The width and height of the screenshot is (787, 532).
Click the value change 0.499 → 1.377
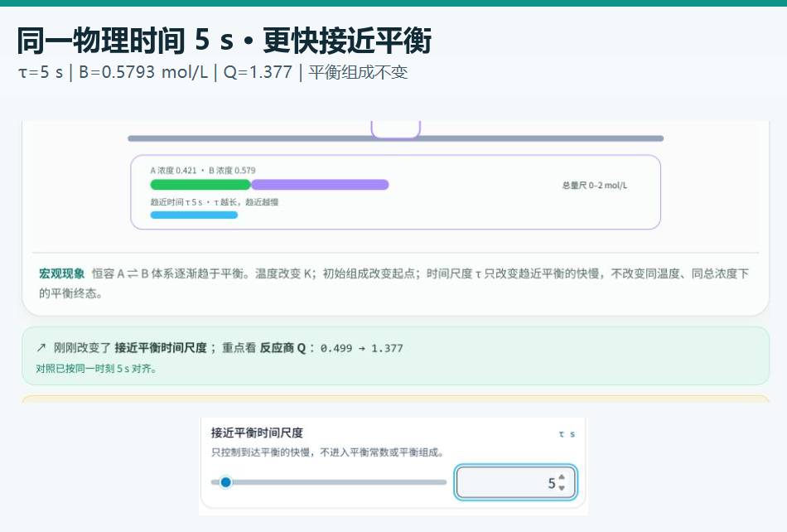(361, 348)
